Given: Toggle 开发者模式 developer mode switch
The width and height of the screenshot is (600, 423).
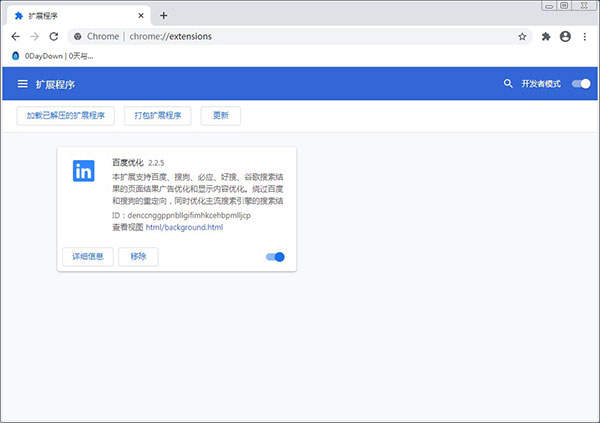Looking at the screenshot, I should pos(581,84).
